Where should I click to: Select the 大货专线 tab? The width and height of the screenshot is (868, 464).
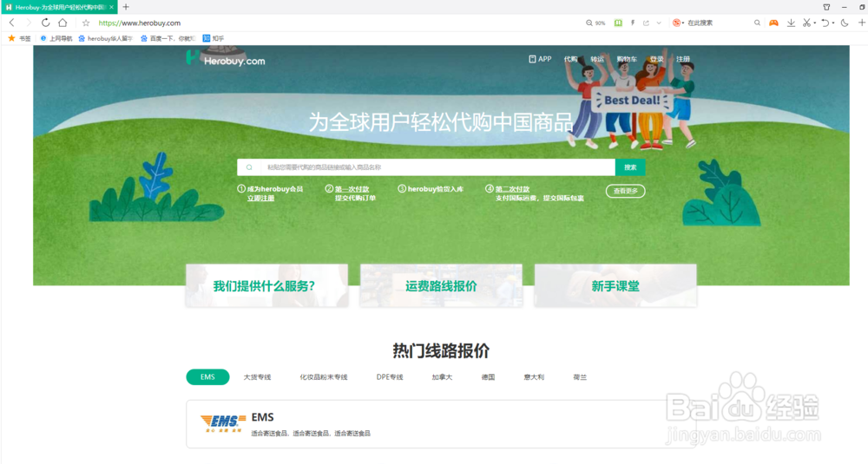258,377
